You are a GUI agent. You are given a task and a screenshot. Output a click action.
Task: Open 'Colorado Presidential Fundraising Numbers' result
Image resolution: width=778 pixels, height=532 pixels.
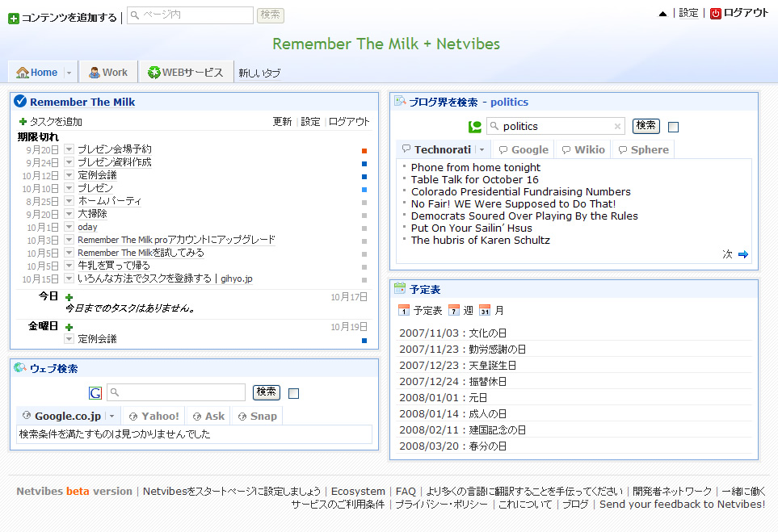point(521,192)
